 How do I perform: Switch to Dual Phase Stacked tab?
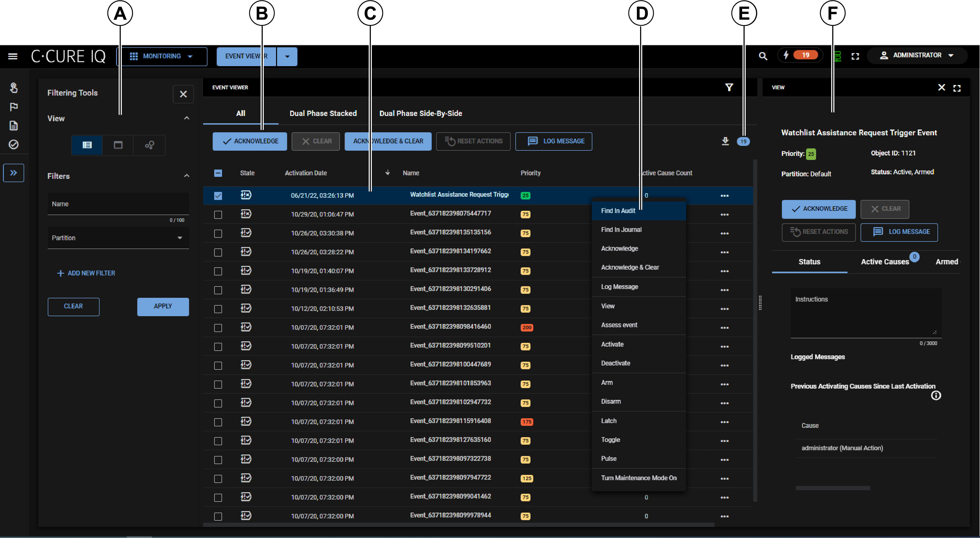point(323,113)
